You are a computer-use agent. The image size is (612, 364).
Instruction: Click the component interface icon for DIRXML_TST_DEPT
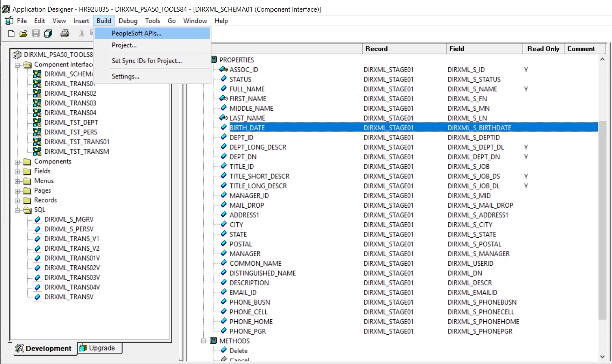37,122
